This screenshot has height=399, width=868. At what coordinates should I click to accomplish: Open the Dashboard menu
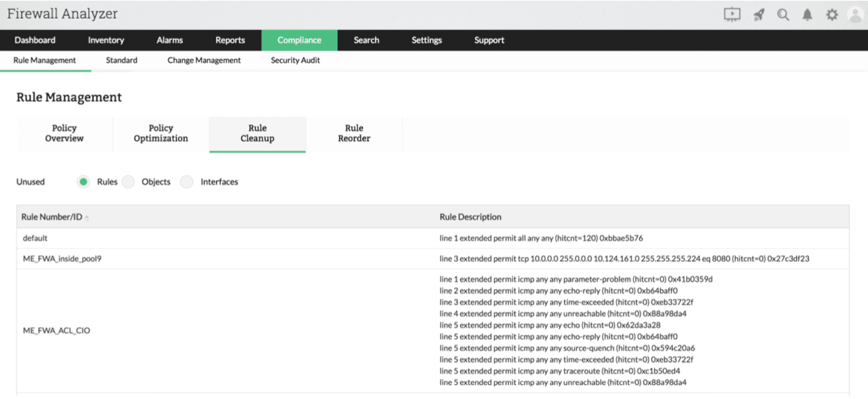[x=35, y=40]
